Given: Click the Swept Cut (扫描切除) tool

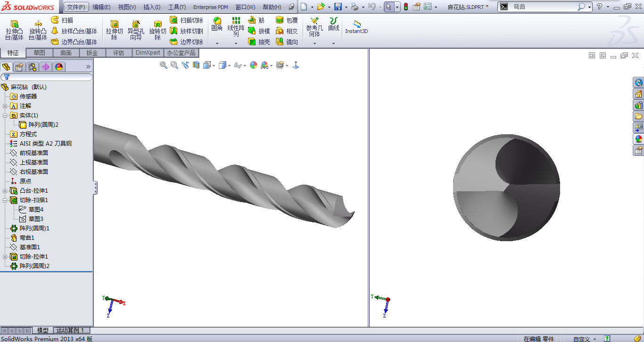Looking at the screenshot, I should [186, 20].
